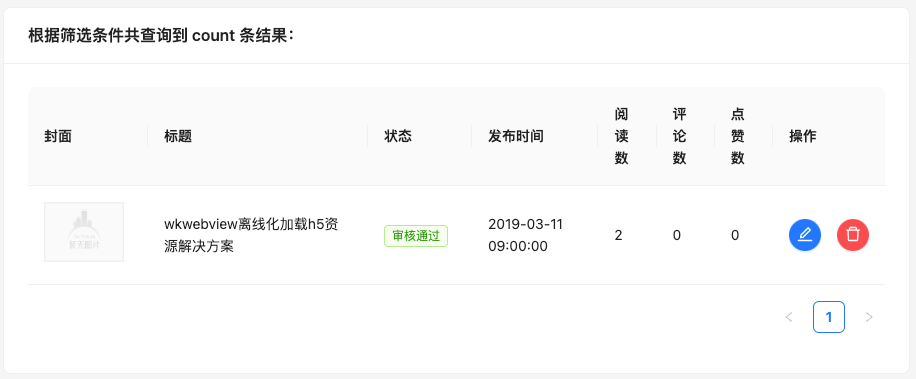Click the blue edit pencil icon
916x379 pixels.
[x=804, y=235]
